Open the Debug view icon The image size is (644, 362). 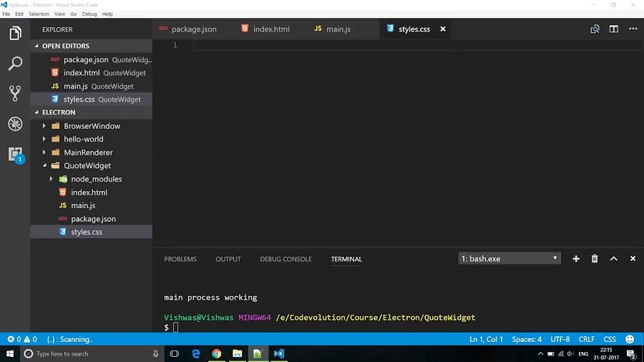pyautogui.click(x=15, y=124)
